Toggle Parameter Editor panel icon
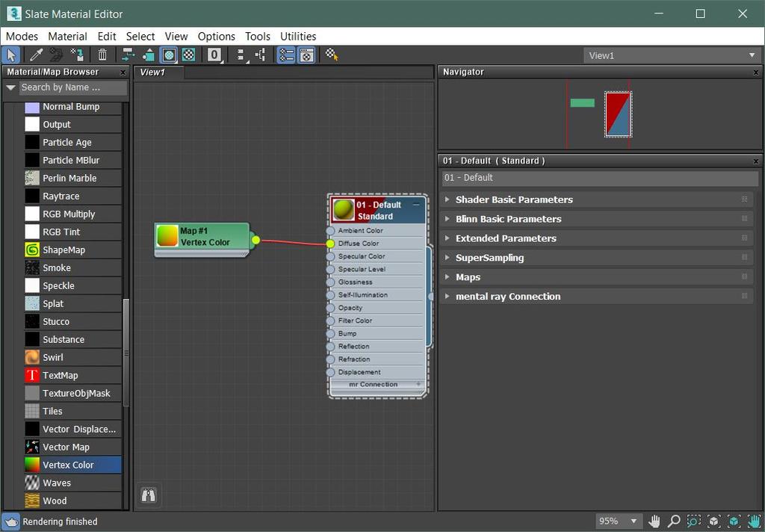The image size is (765, 532). tap(306, 55)
